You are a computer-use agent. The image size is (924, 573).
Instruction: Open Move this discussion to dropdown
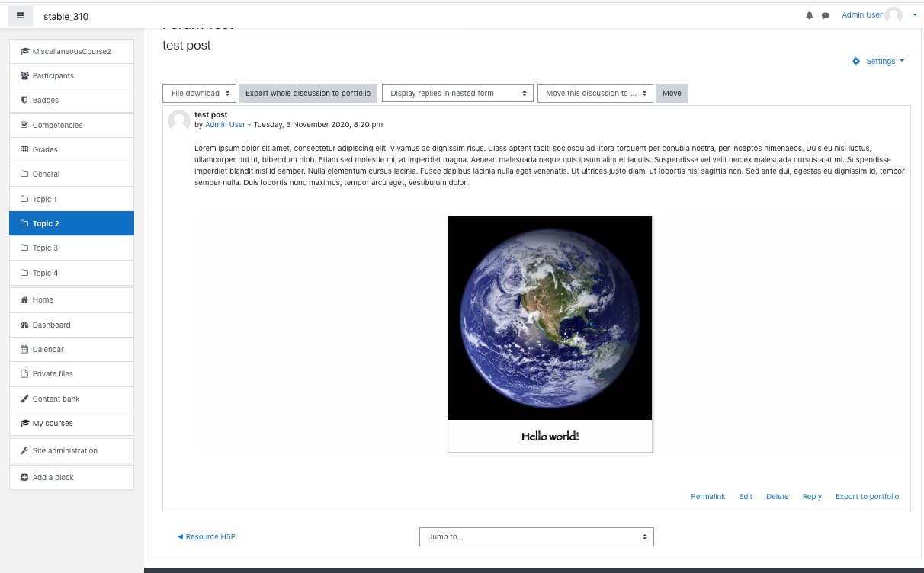click(595, 93)
